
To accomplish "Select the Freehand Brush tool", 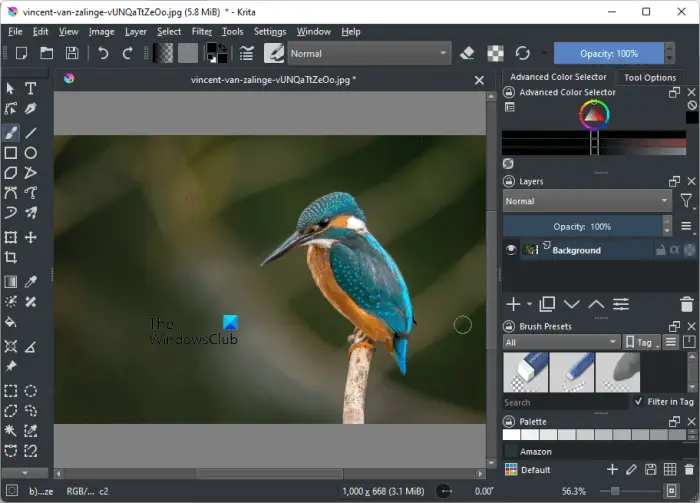I will (11, 133).
